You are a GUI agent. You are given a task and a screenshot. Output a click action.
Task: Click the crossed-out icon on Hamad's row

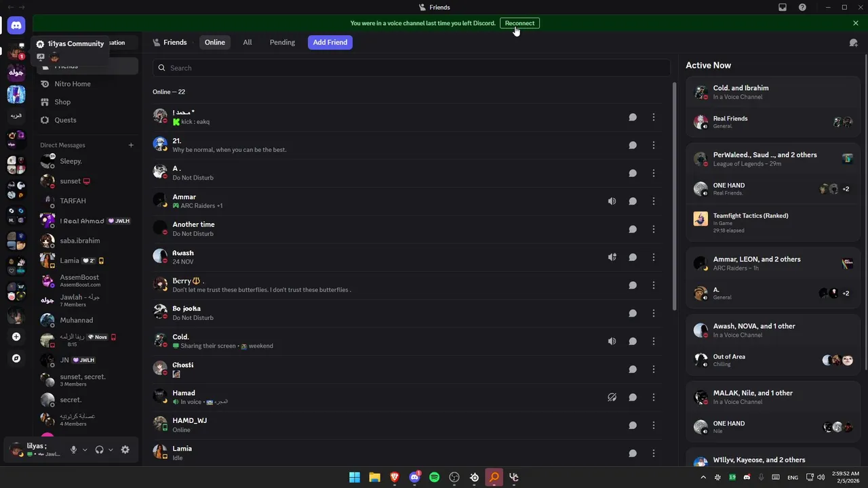(612, 397)
